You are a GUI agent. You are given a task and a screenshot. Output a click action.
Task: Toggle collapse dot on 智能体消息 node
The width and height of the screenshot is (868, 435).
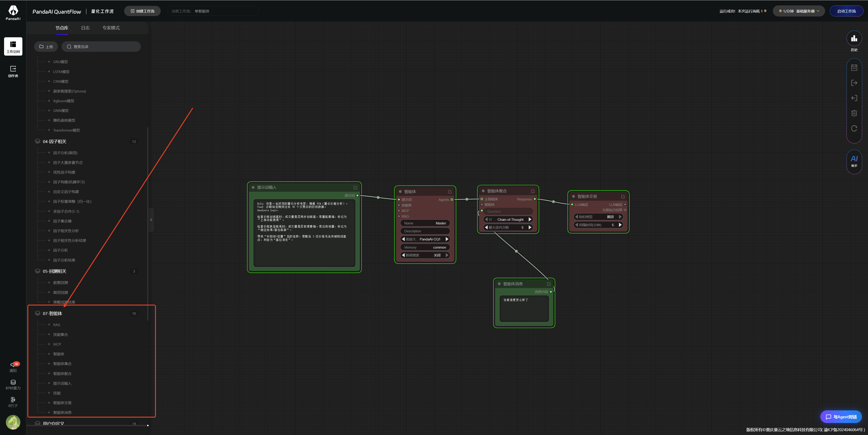(x=499, y=284)
